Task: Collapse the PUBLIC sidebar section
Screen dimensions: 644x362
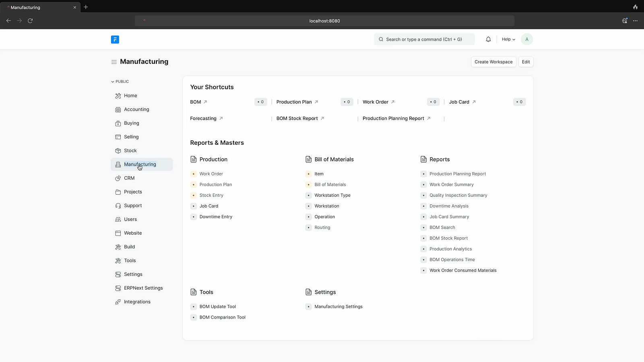Action: pos(120,82)
